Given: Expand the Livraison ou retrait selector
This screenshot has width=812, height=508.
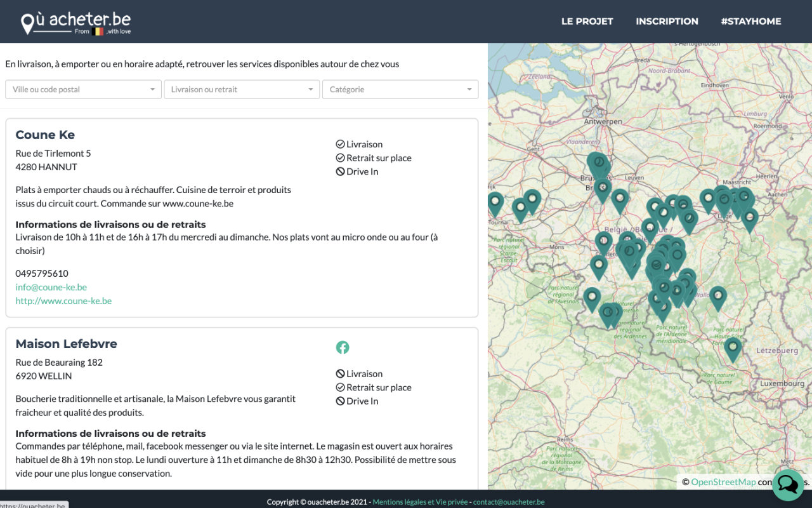Looking at the screenshot, I should [x=241, y=89].
